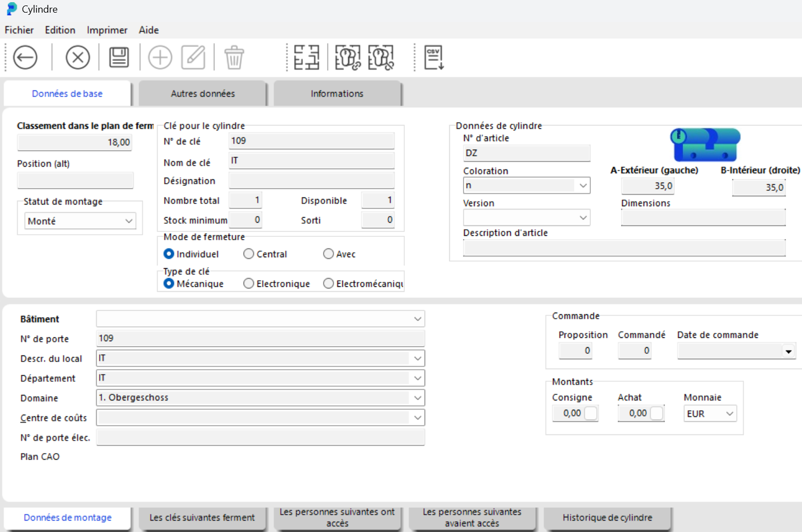Export data with the CSV icon

point(434,58)
